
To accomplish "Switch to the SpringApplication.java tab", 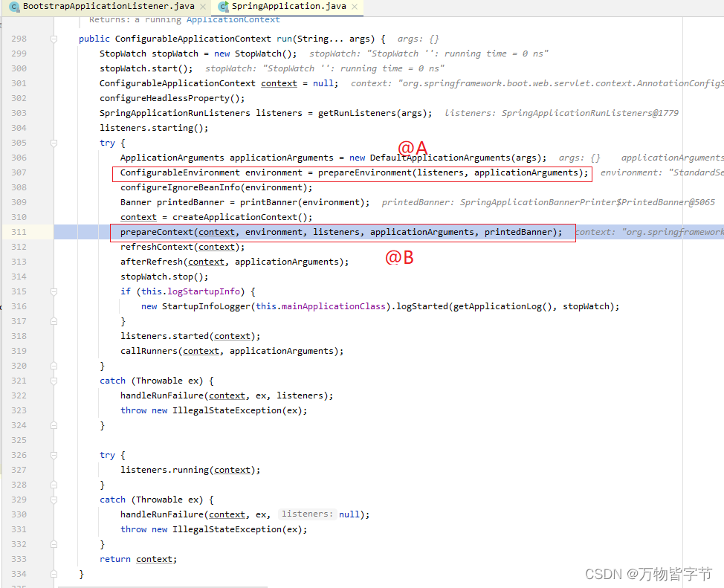I will [x=288, y=7].
